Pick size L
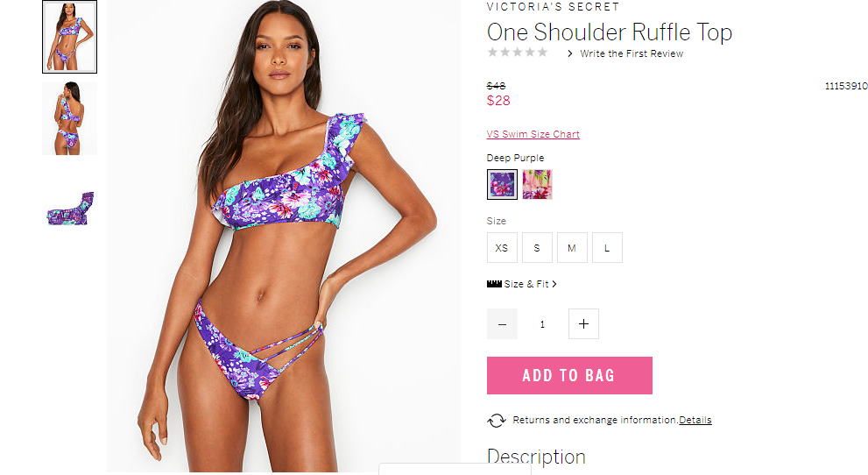Image resolution: width=868 pixels, height=475 pixels. 607,247
